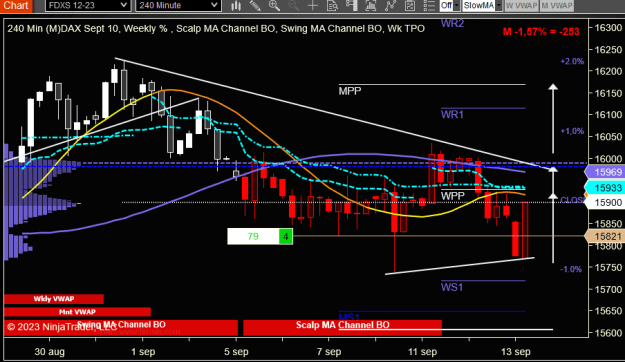Click the -1.0% level label
The image size is (625, 362).
tap(571, 270)
